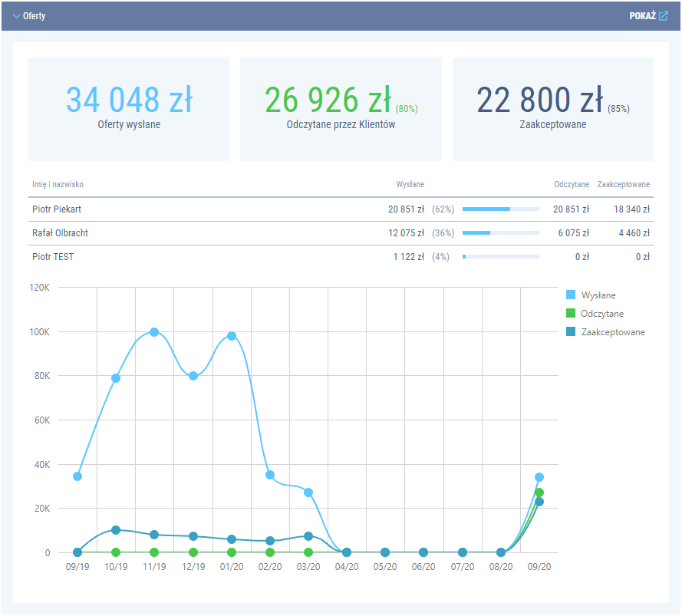Click the POKAŻ link in header
This screenshot has width=682, height=616.
[642, 15]
